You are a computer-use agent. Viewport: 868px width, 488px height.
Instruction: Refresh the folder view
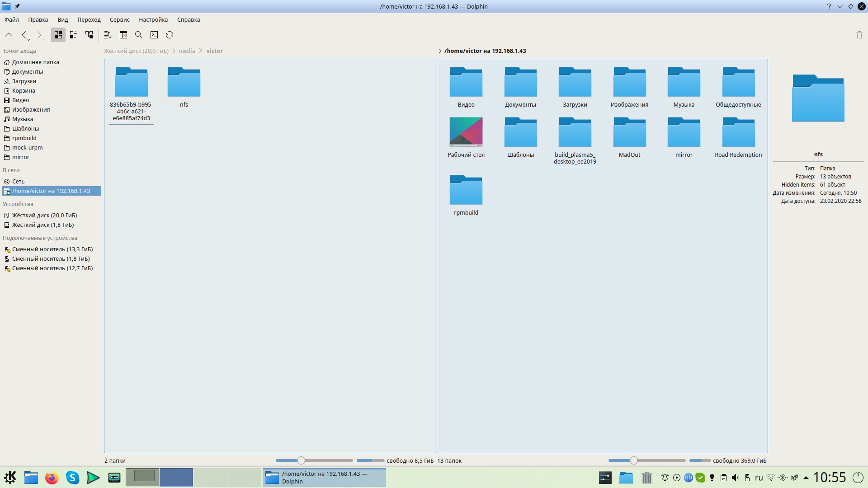(170, 35)
